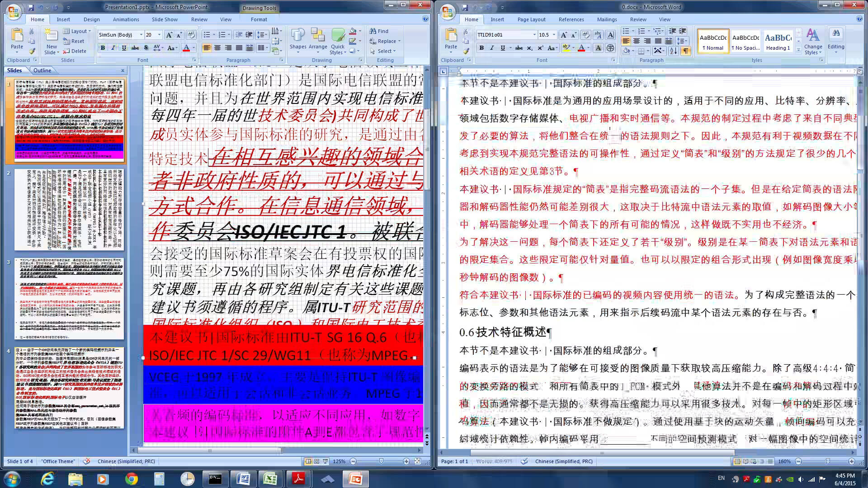This screenshot has width=868, height=488.
Task: Click Reset in PowerPoint's Slides group
Action: click(74, 41)
